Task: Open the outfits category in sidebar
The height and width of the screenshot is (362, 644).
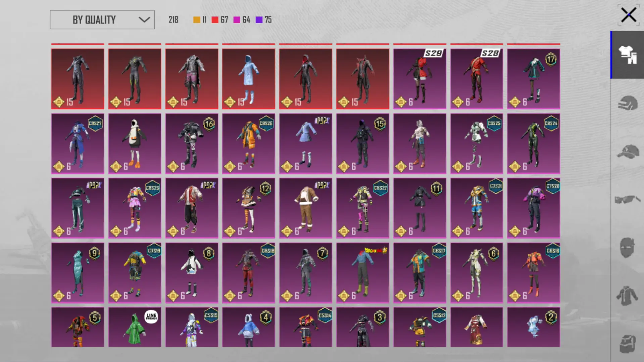Action: pyautogui.click(x=627, y=55)
